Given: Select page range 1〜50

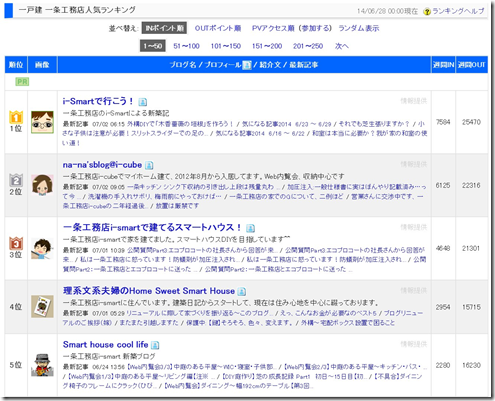Looking at the screenshot, I should 153,46.
